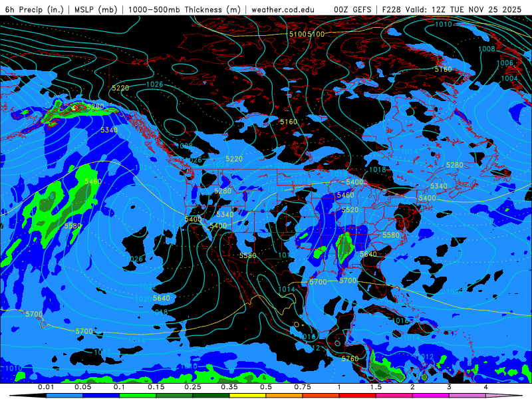Click the 0.25 legend value
The height and width of the screenshot is (399, 532).
pos(193,387)
